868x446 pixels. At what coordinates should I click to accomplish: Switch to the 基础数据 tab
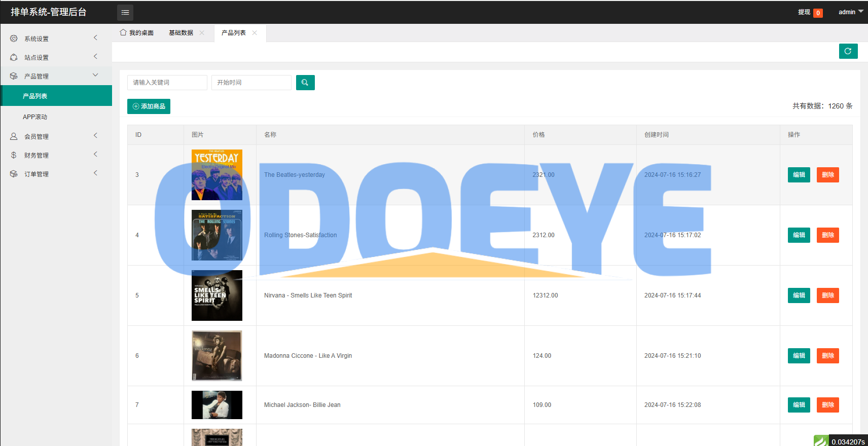(x=181, y=33)
